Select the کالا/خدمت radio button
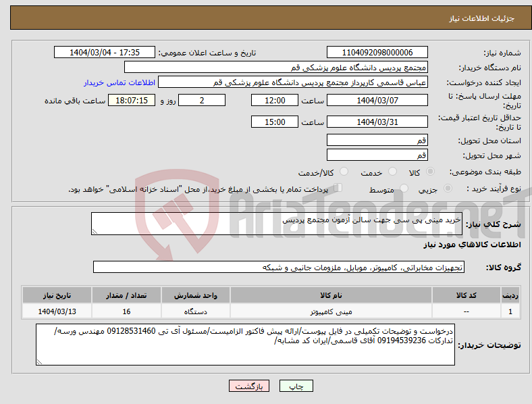Screen dimensions: 532x404 click(344, 172)
